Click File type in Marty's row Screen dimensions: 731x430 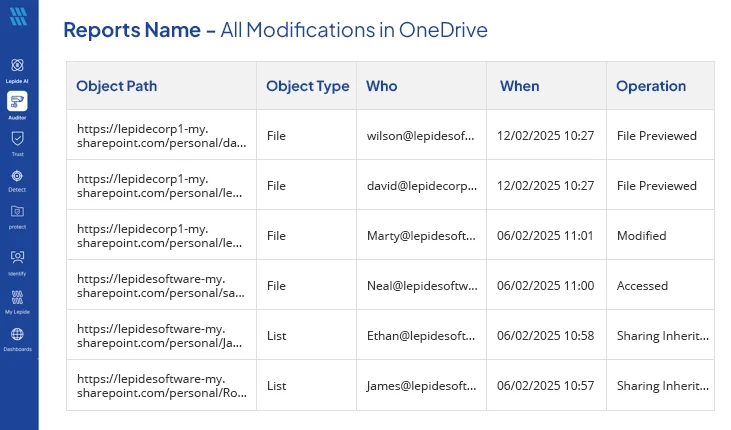point(276,236)
